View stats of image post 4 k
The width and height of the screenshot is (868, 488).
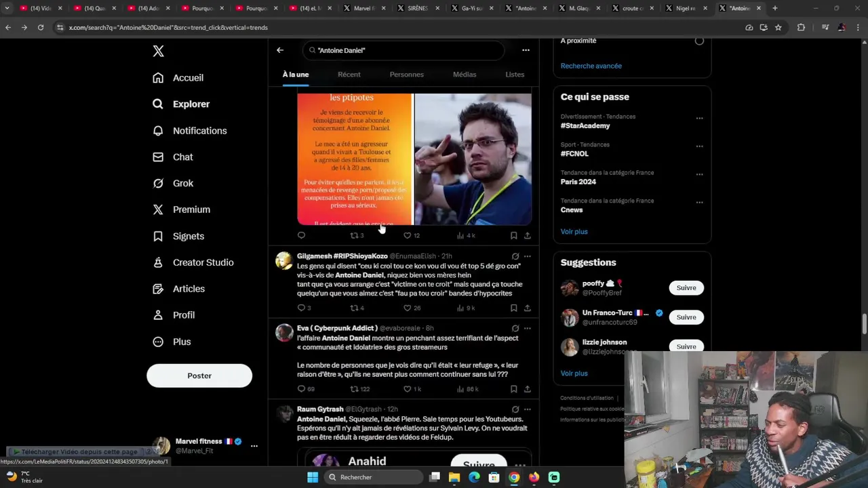466,236
